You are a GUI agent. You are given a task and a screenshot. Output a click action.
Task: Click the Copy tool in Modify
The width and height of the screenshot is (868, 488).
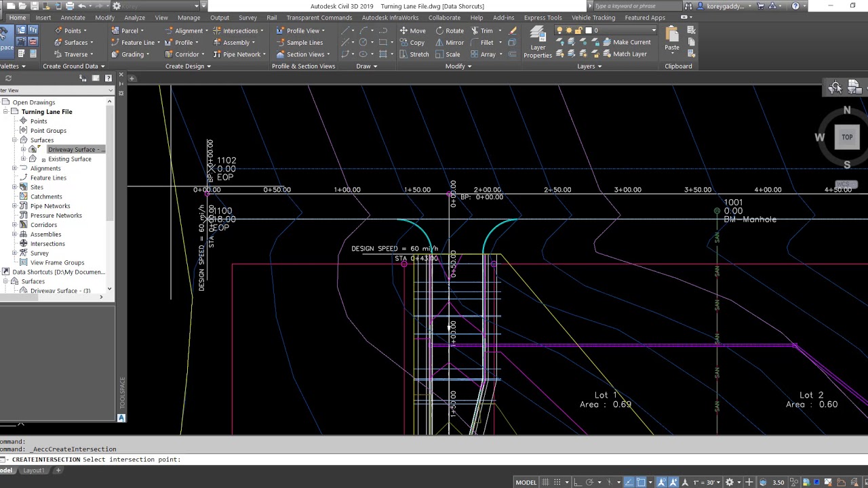(412, 42)
